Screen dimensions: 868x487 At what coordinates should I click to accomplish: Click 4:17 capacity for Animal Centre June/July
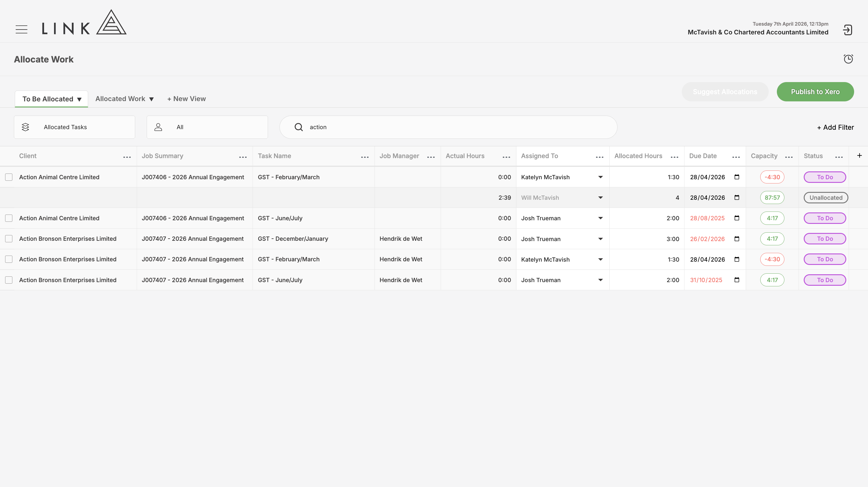pyautogui.click(x=772, y=218)
